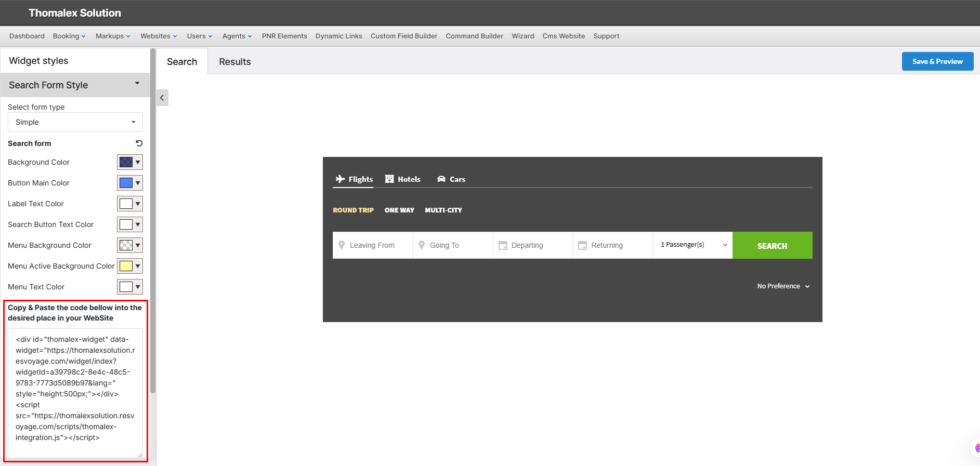Open Custom Field Builder

point(404,36)
